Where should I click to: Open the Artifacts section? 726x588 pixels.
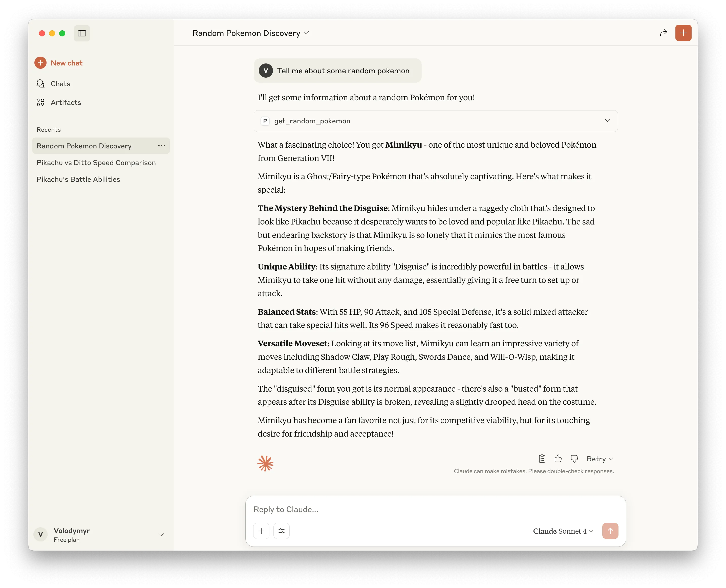click(66, 102)
